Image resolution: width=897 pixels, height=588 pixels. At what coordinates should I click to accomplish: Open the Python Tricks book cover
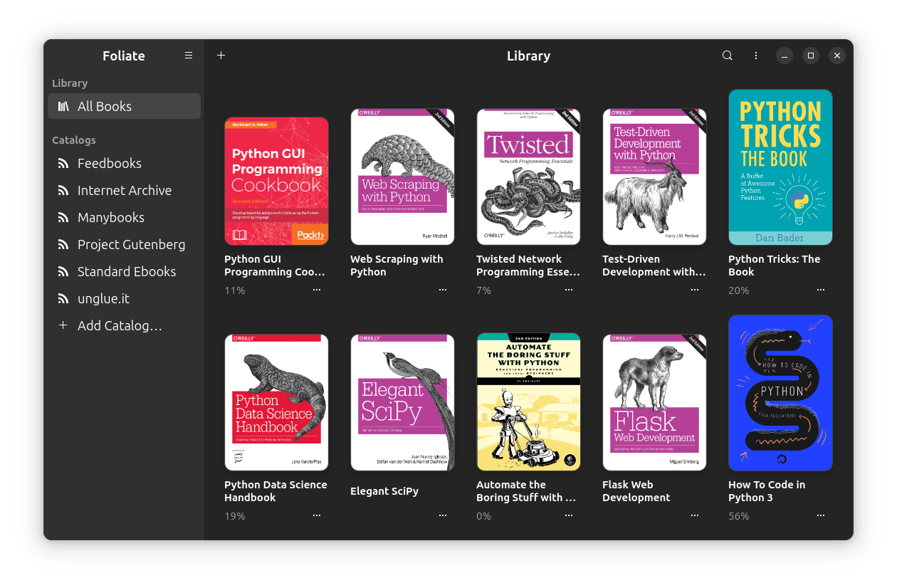780,167
